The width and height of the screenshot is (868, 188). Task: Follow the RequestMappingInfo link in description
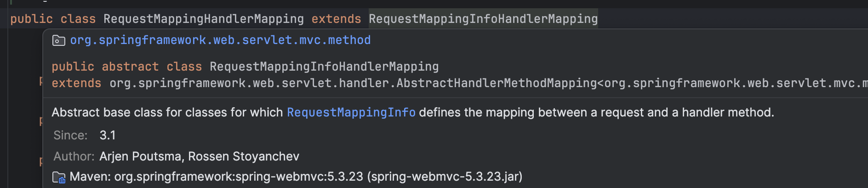click(x=351, y=112)
